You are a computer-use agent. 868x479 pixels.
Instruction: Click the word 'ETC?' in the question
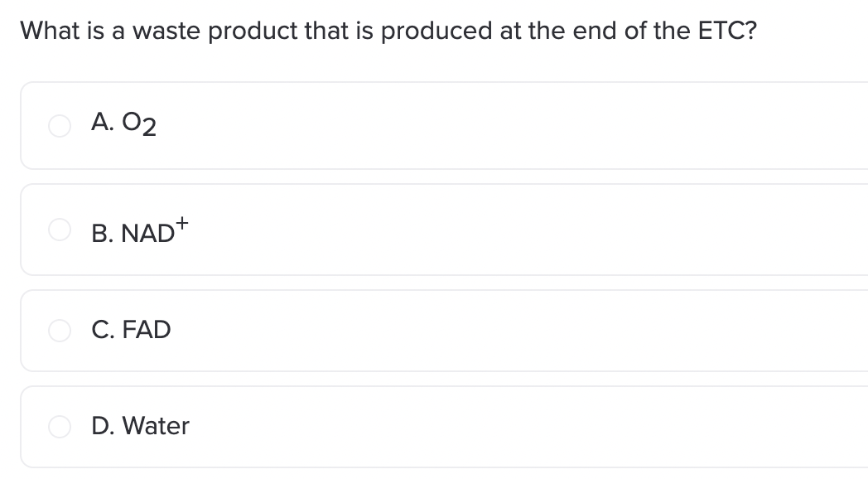pyautogui.click(x=727, y=31)
